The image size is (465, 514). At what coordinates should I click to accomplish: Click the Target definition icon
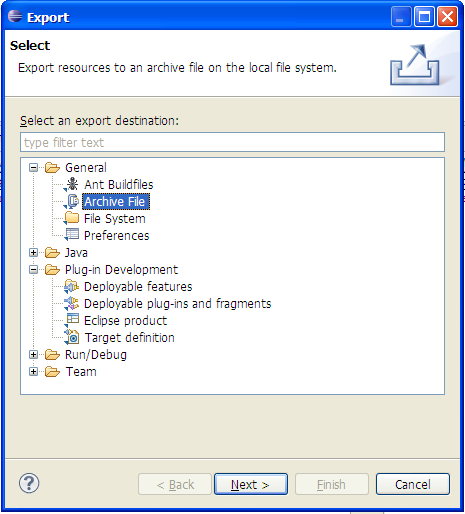coord(71,337)
